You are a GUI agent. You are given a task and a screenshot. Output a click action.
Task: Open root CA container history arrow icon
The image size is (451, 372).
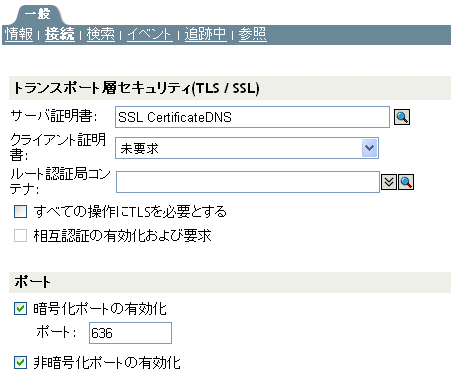(389, 182)
